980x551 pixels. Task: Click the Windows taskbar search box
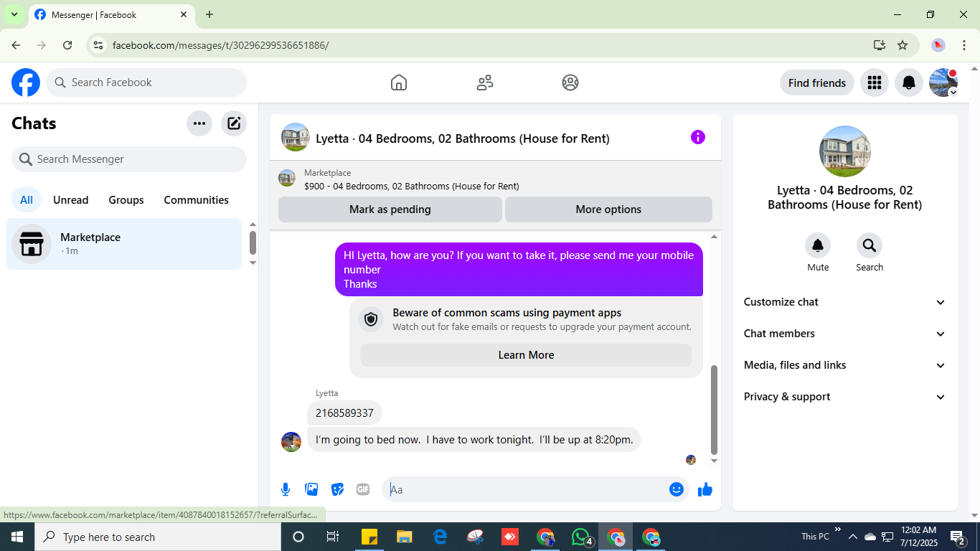coord(158,537)
